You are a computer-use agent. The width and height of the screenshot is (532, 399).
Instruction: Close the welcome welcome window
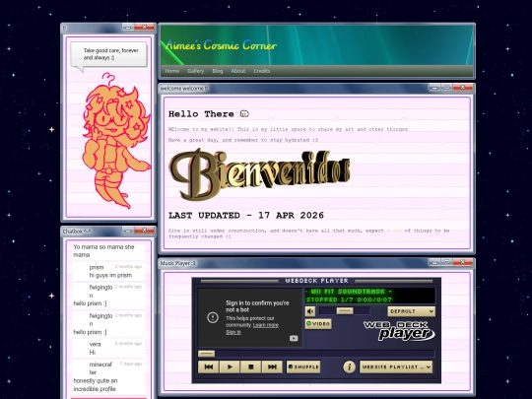462,88
